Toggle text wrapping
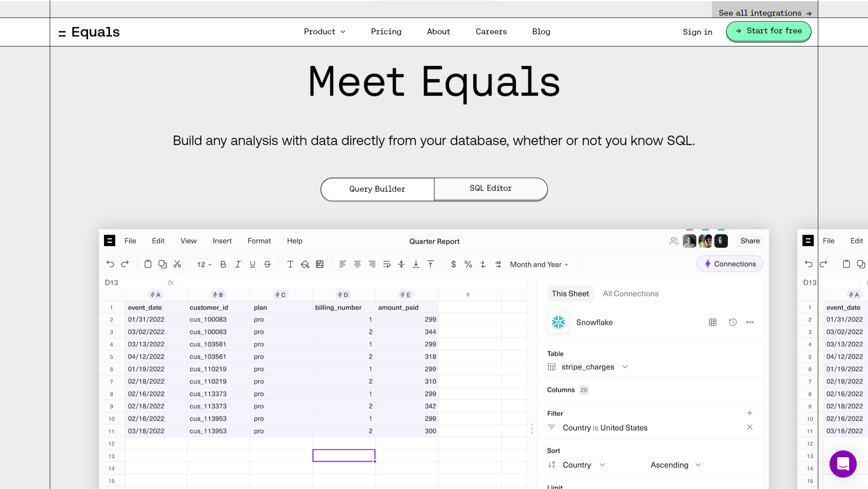Viewport: 868px width, 489px height. pos(387,264)
